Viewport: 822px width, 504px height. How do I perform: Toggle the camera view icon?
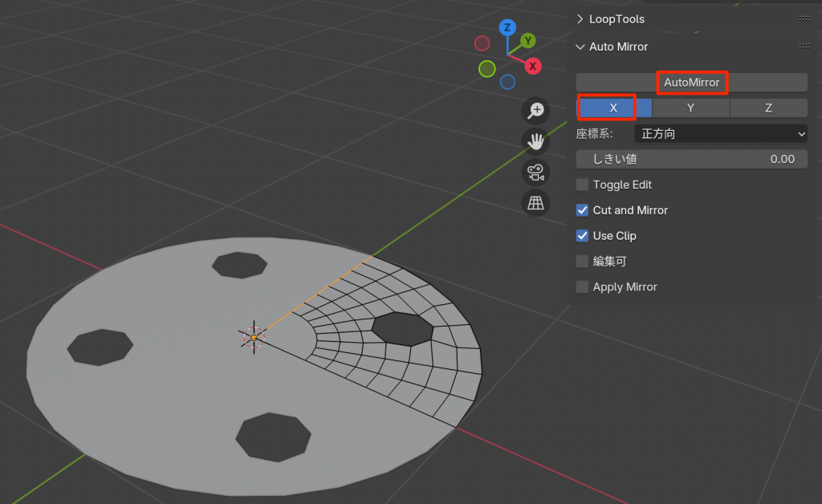(x=535, y=172)
